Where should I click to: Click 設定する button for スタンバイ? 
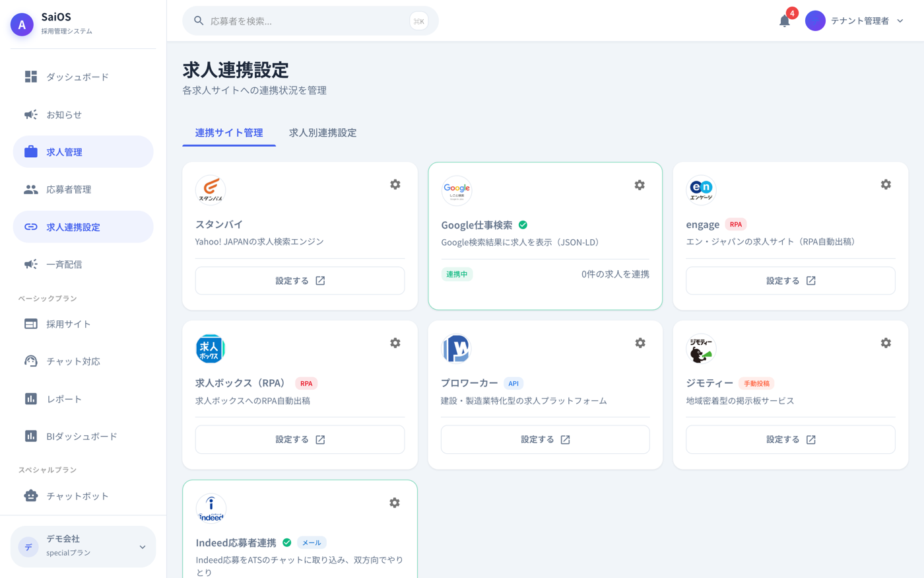pos(300,281)
